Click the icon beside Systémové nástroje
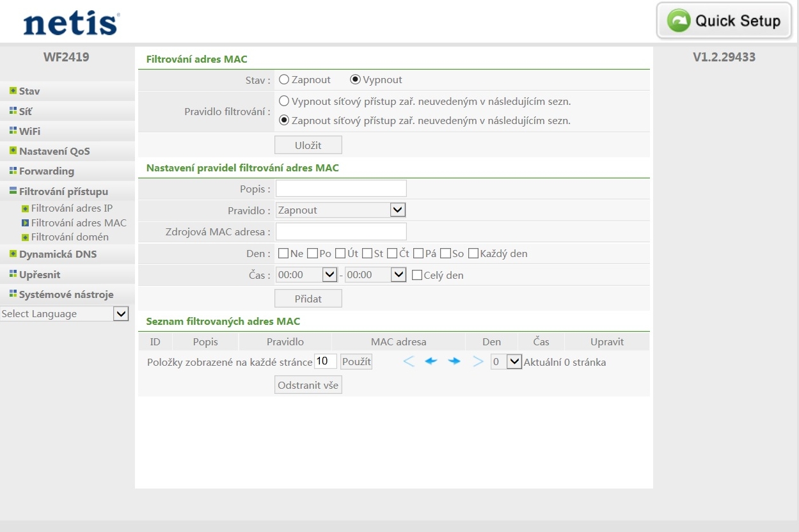This screenshot has width=799, height=532. pyautogui.click(x=13, y=294)
